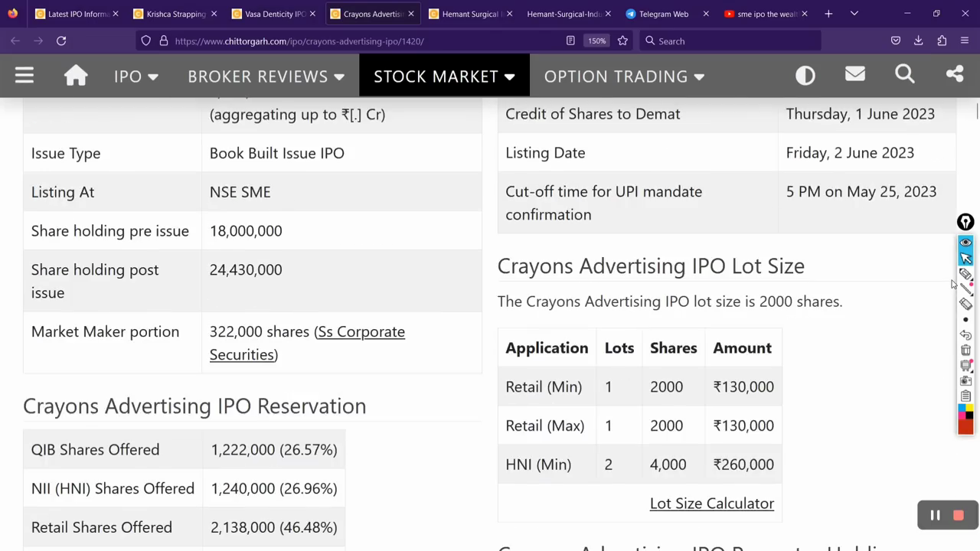Viewport: 980px width, 551px height.
Task: Expand the IPO dropdown menu
Action: [136, 76]
